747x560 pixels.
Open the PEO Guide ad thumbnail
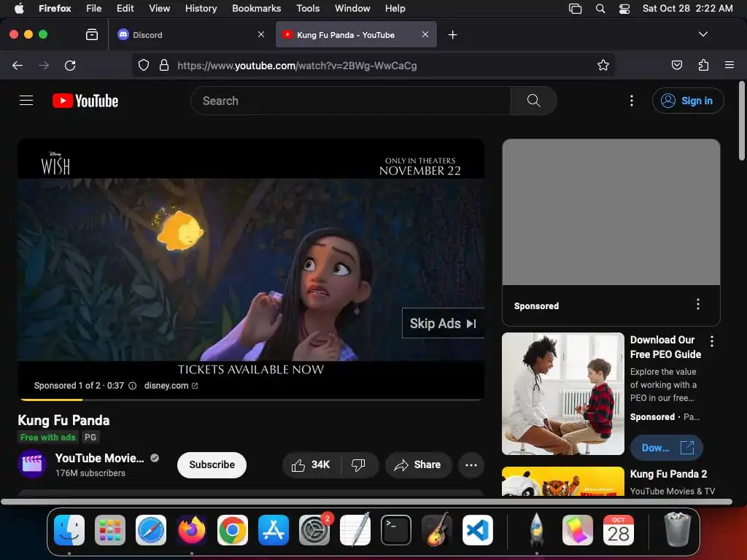[x=563, y=393]
